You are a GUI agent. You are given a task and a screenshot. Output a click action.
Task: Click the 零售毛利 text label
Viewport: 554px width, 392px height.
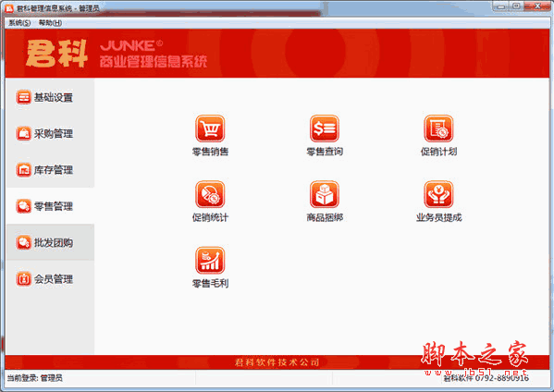[x=210, y=284]
